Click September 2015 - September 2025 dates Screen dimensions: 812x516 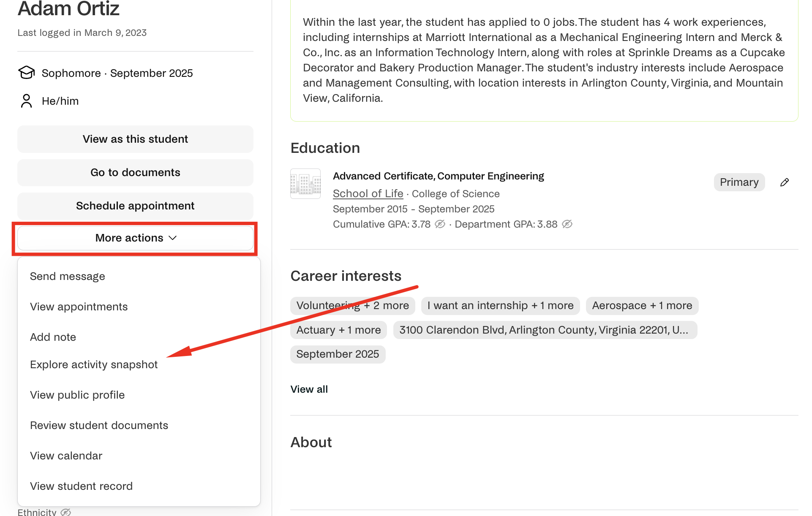click(414, 209)
